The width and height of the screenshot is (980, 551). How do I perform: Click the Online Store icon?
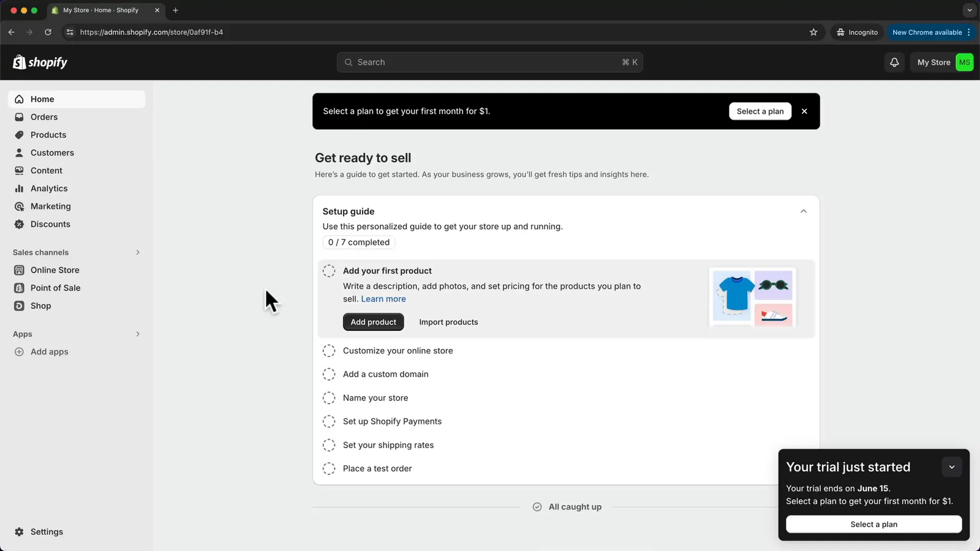coord(19,270)
